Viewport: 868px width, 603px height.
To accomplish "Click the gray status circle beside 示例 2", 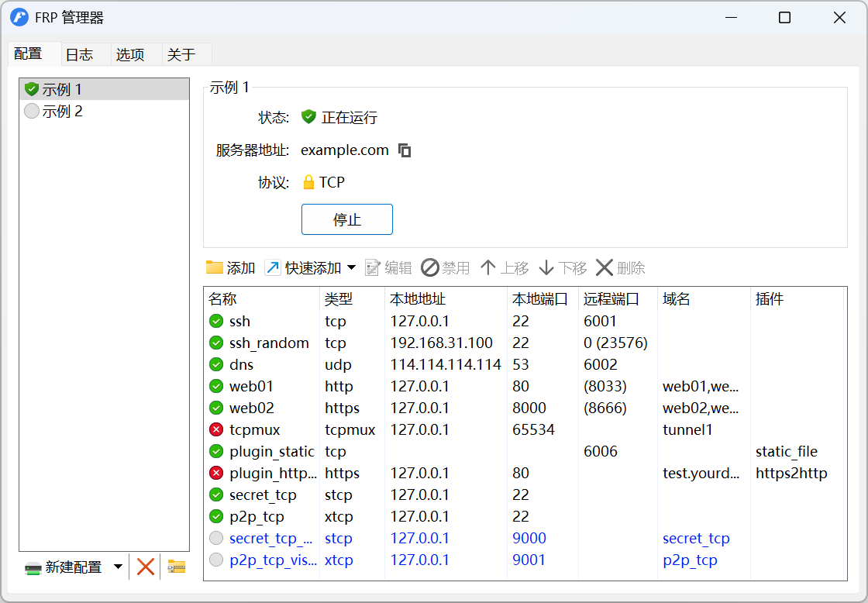I will (x=31, y=111).
